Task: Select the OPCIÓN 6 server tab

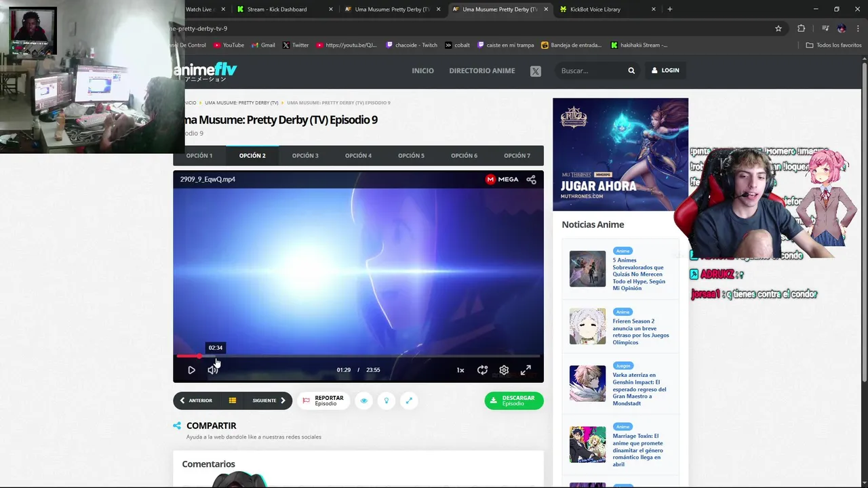Action: pos(464,156)
